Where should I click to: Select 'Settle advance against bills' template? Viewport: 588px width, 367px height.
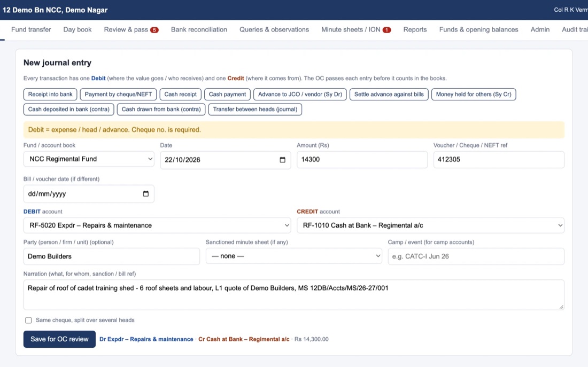tap(389, 95)
